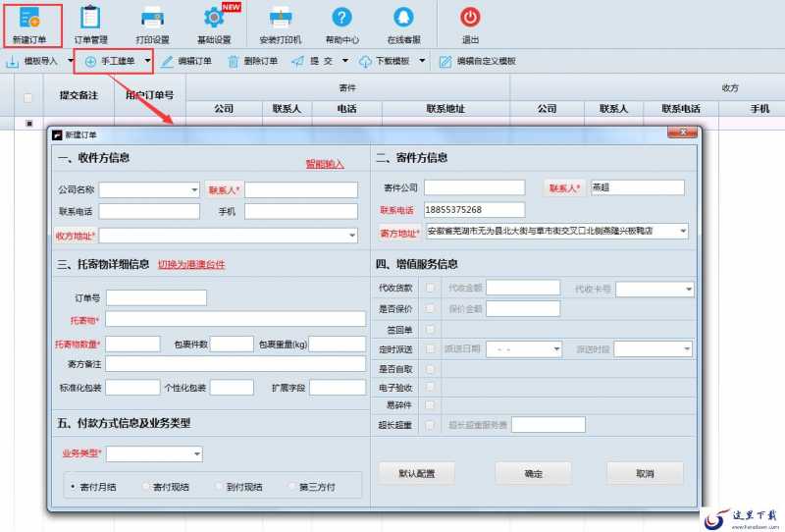Viewport: 785px width, 532px height.
Task: Click 个性化包装 custom packaging field
Action: click(x=232, y=388)
